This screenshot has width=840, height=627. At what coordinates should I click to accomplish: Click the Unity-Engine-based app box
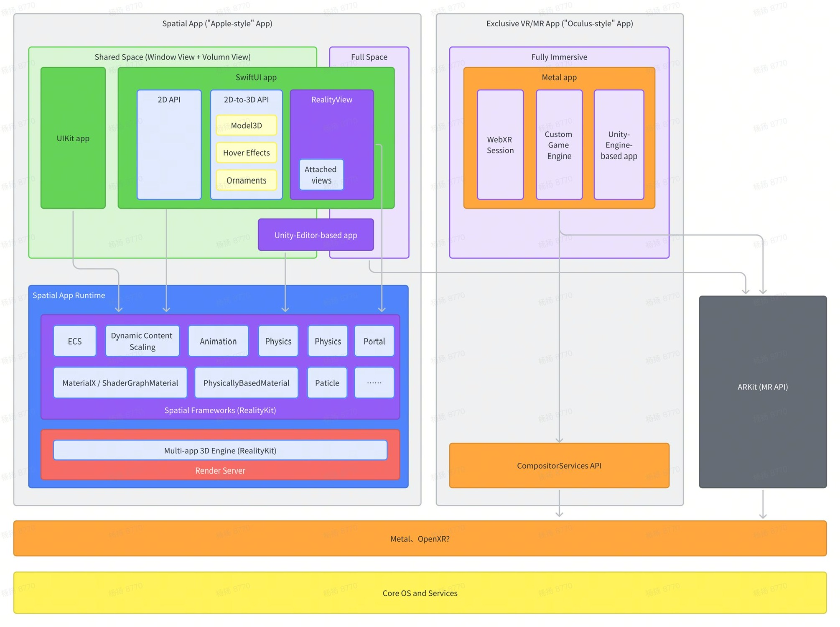pos(619,145)
